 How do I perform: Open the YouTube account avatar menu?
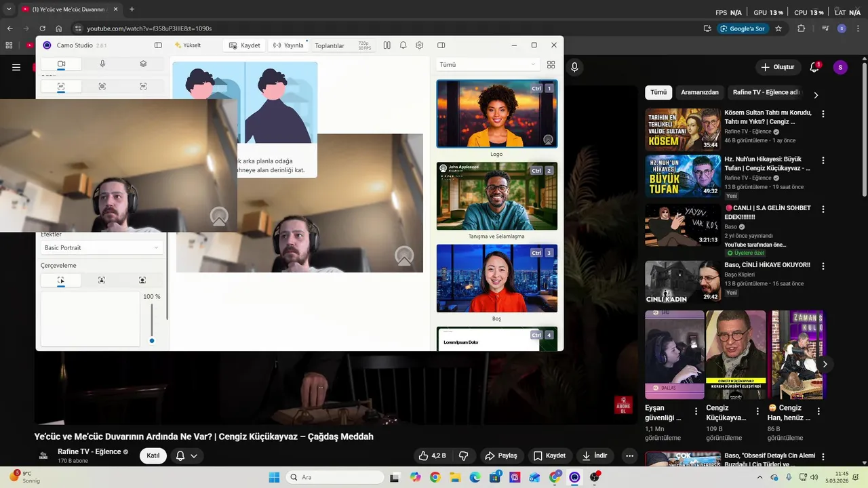[x=840, y=67]
